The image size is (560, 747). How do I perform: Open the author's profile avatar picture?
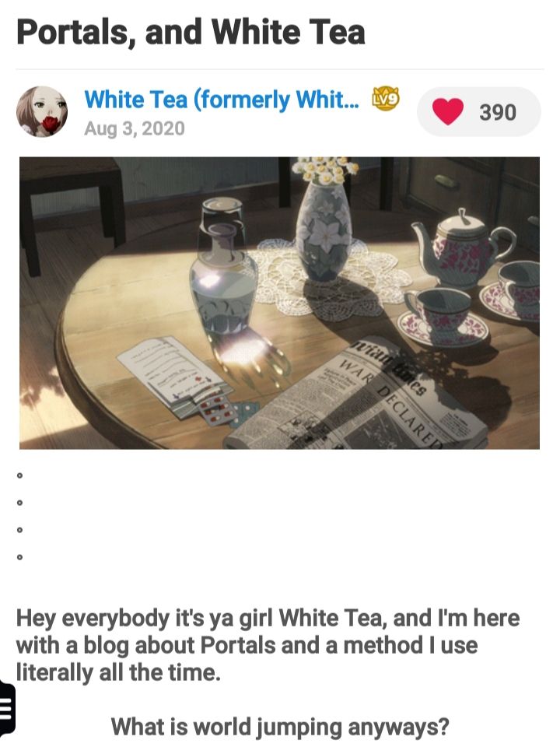click(x=42, y=112)
